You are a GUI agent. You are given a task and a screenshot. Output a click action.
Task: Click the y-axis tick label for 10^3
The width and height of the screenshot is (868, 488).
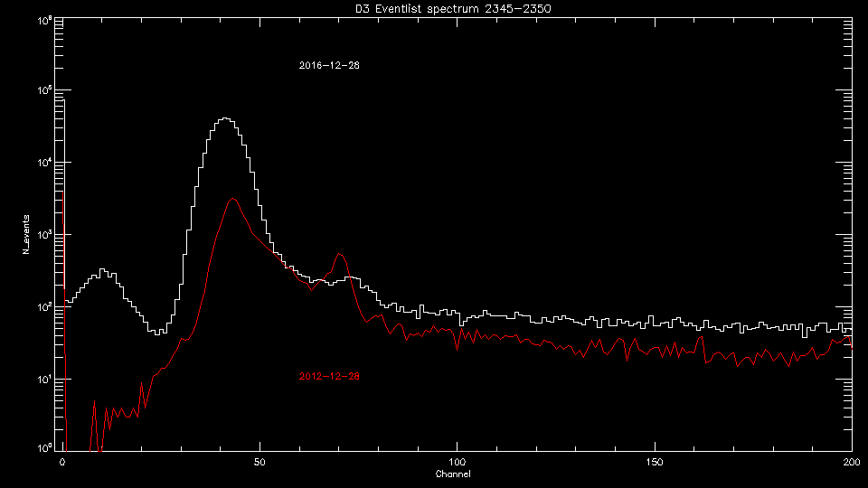click(x=44, y=234)
